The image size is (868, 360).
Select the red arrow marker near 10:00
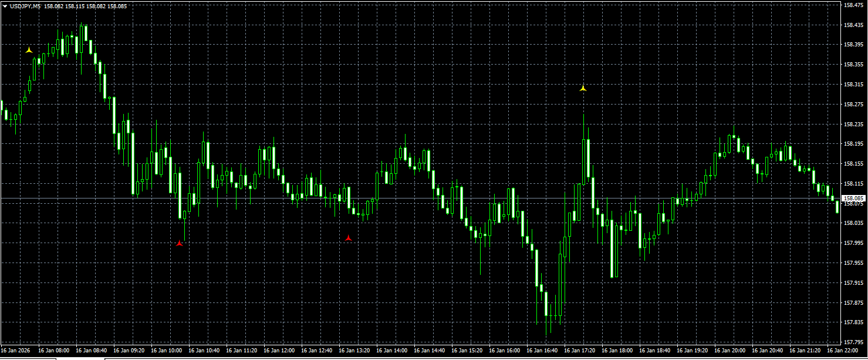pos(180,243)
